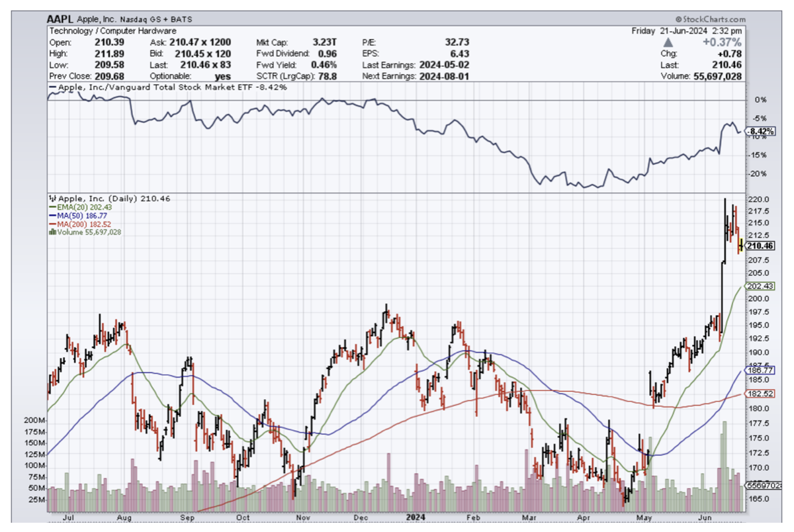
Task: Click the -20% label on ratio axis
Action: click(757, 173)
